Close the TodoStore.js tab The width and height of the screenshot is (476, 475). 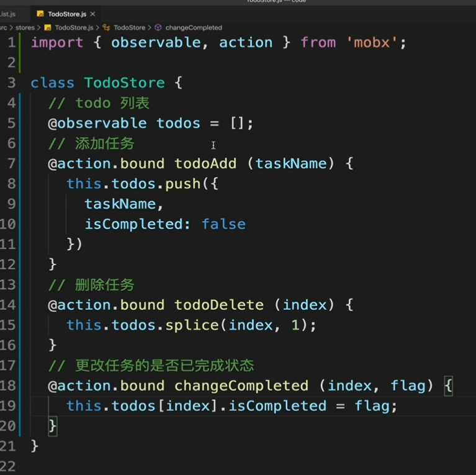click(92, 14)
